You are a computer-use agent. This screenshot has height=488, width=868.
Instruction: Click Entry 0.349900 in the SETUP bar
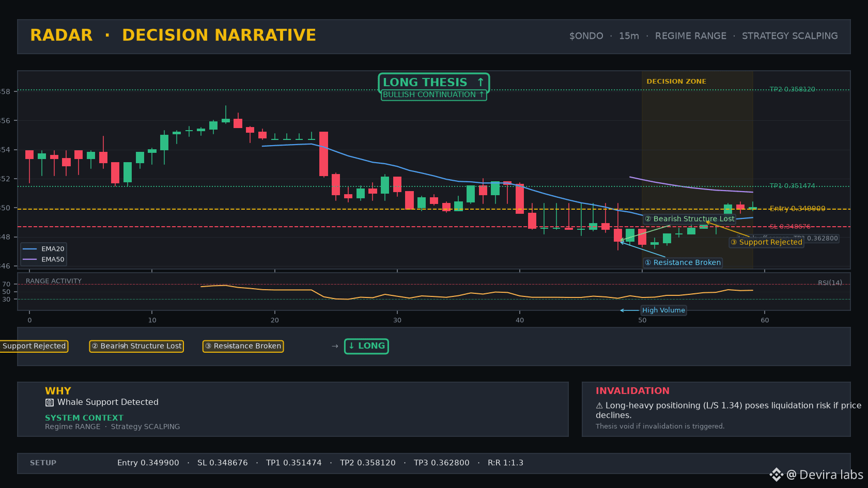[x=148, y=463]
